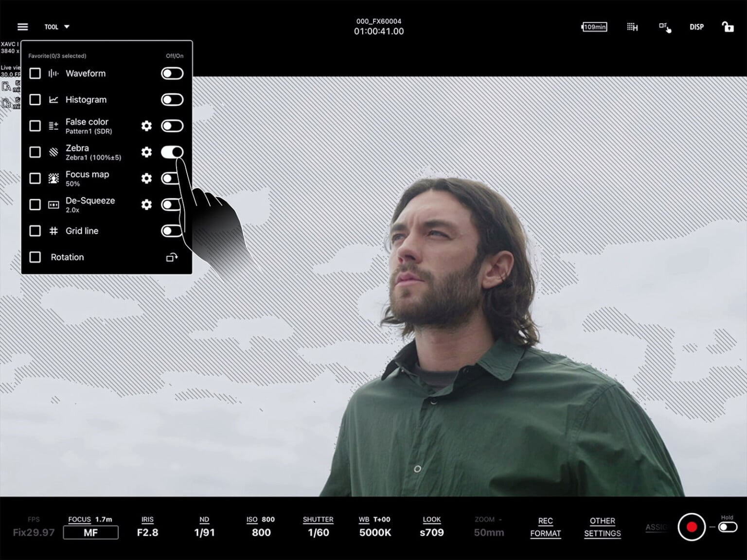Open REC FORMAT settings
The height and width of the screenshot is (560, 747).
[545, 527]
